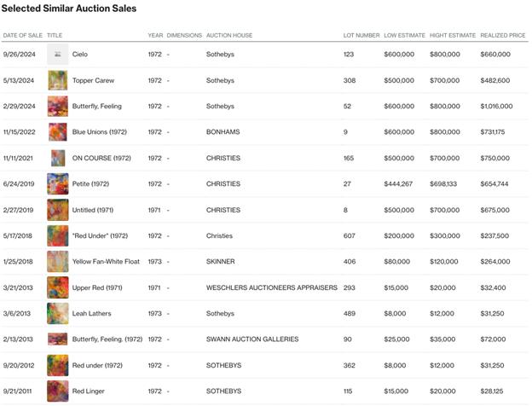Select the ON COURSE (1972) thumbnail
This screenshot has height=406, width=532.
click(x=58, y=158)
